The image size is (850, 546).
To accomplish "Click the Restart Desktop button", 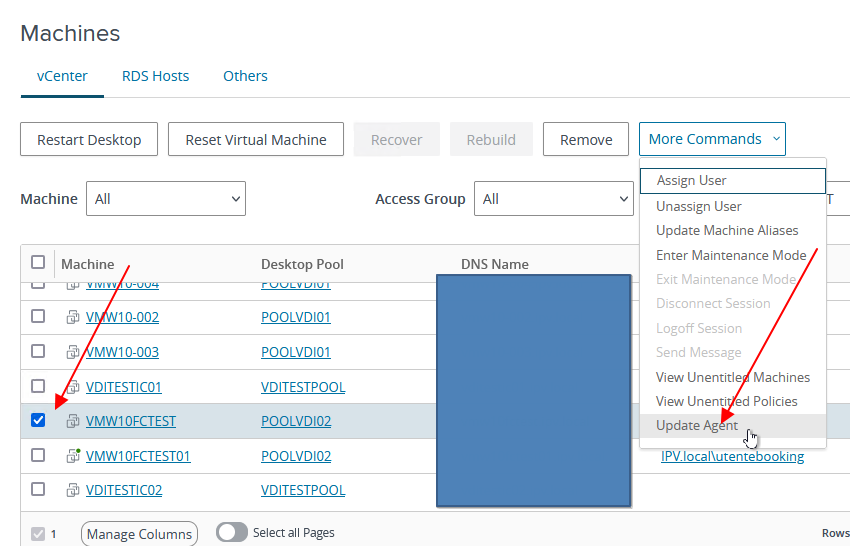I will [x=89, y=139].
